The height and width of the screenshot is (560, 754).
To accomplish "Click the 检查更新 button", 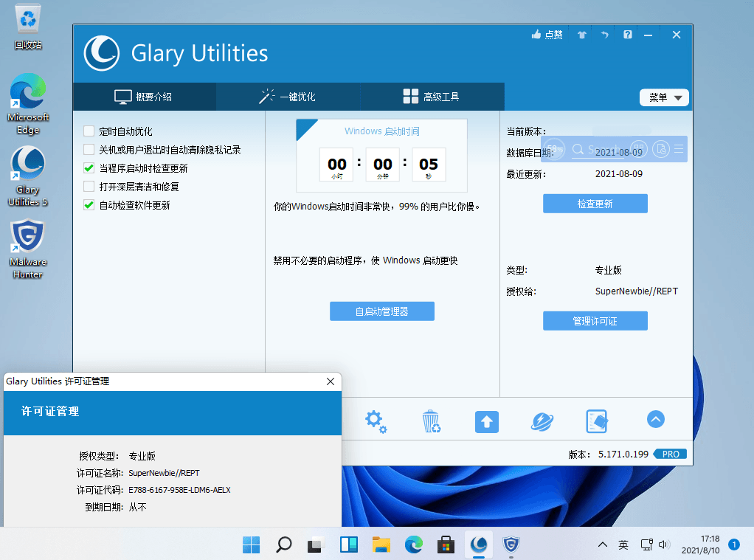I will point(595,204).
